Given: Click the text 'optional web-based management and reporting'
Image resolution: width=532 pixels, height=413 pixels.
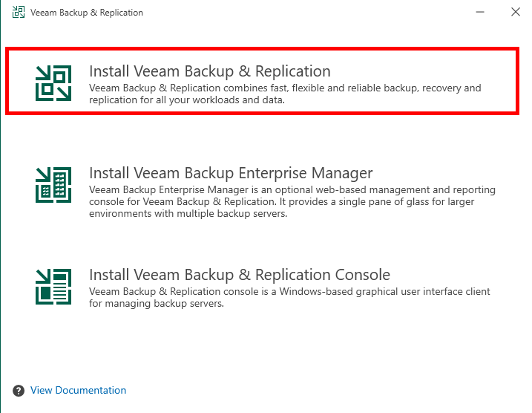Looking at the screenshot, I should click(385, 189).
